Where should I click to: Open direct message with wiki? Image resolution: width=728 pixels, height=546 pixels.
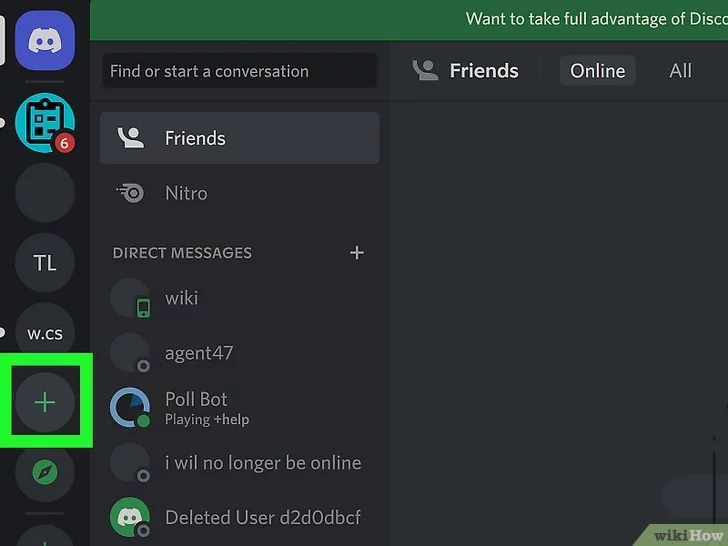click(182, 298)
